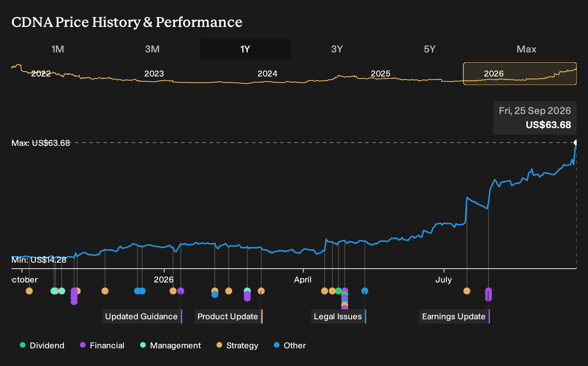Switch to the 1M time range

point(58,49)
